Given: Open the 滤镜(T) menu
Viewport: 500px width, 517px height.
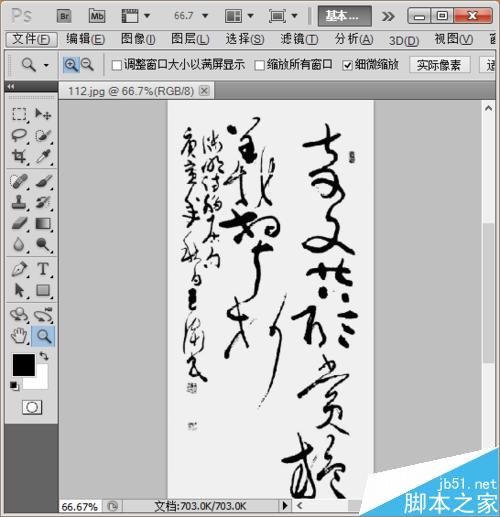Looking at the screenshot, I should tap(299, 39).
